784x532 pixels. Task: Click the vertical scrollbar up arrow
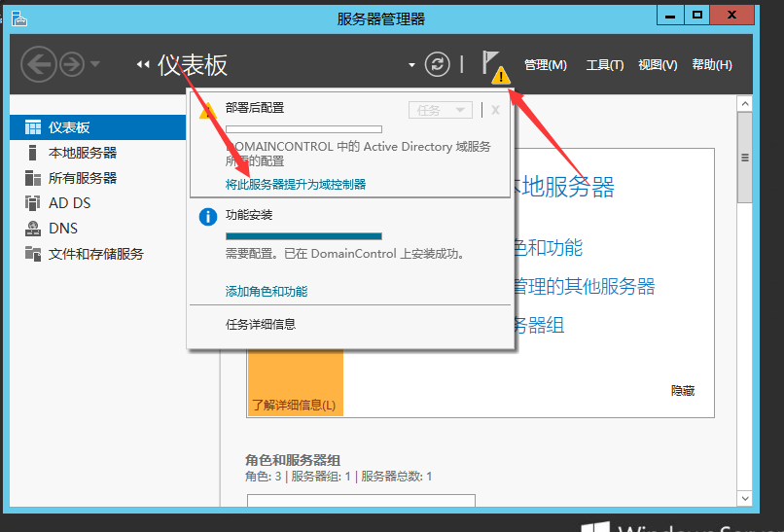click(745, 104)
